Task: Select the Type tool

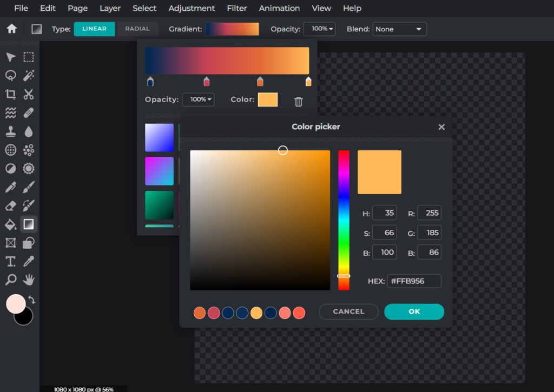Action: coord(10,261)
